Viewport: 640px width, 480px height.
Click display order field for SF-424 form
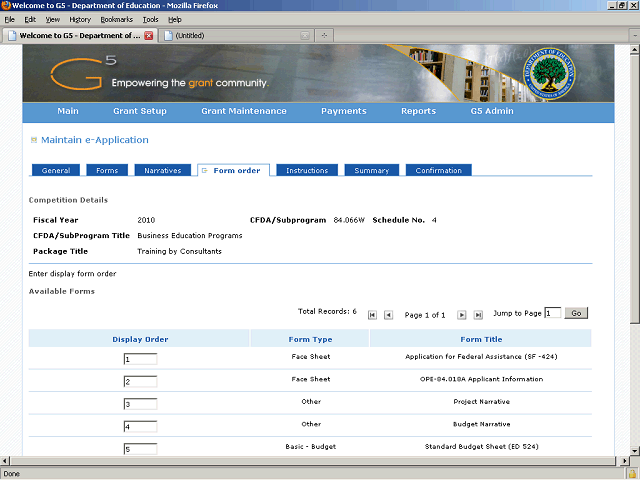[x=140, y=359]
